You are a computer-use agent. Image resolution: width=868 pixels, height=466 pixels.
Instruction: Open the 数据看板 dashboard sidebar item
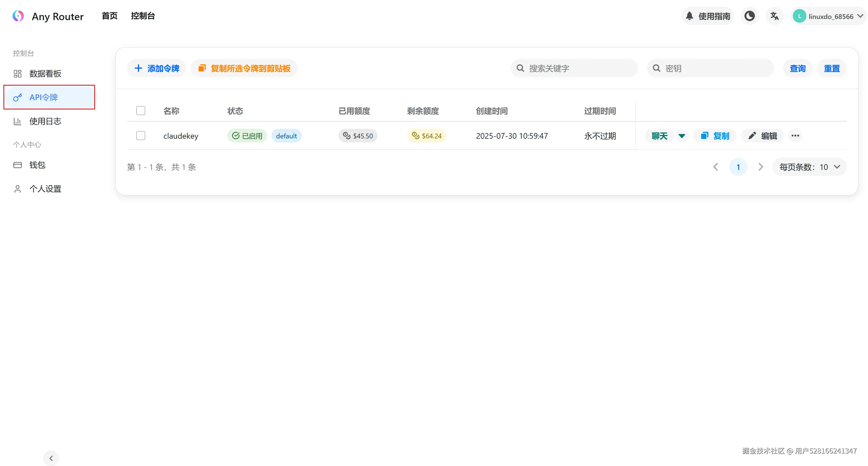click(45, 73)
